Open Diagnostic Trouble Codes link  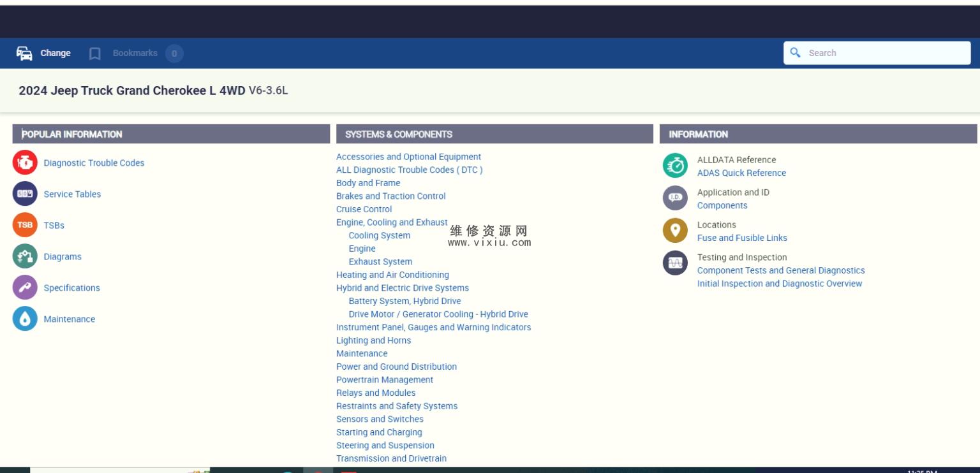click(x=94, y=163)
